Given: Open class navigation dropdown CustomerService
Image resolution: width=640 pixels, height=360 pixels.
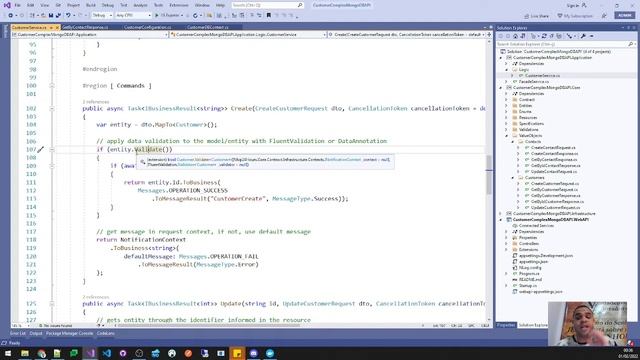Looking at the screenshot, I should 248,35.
